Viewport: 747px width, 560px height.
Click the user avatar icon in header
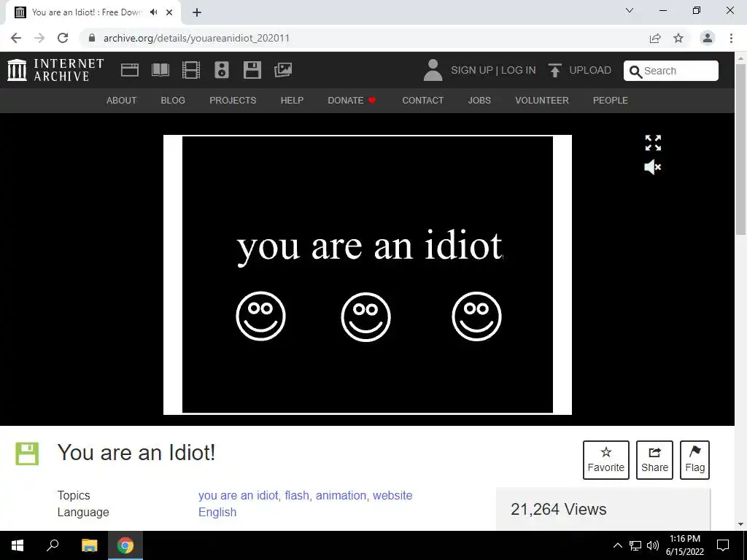tap(433, 70)
